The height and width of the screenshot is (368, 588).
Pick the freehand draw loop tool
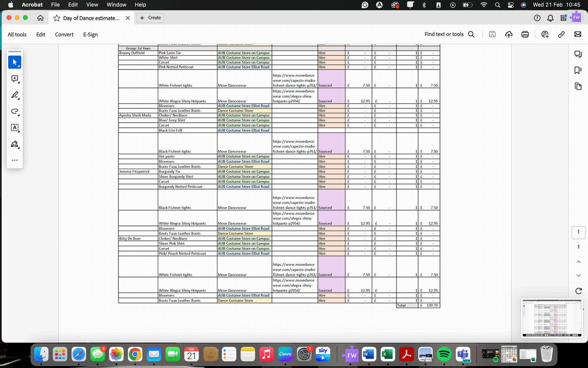point(15,111)
